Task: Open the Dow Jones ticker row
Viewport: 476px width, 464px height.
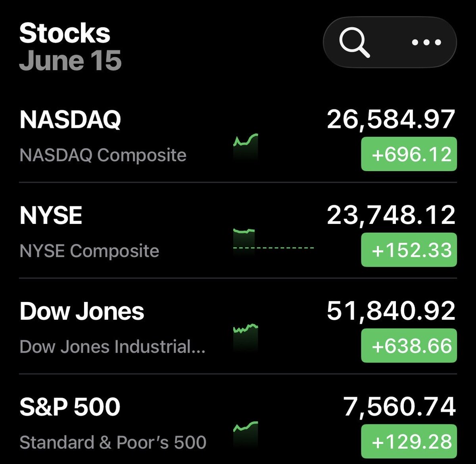Action: click(x=238, y=326)
